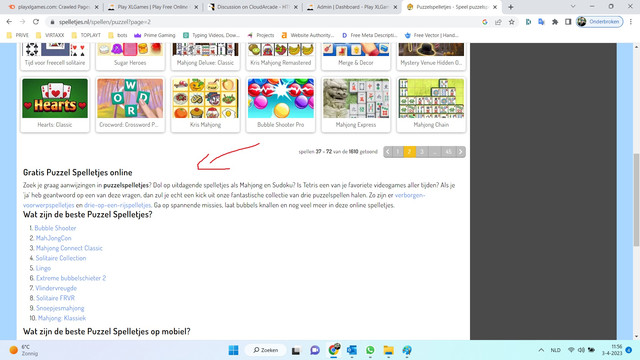
Task: Open the Typing Videos bookmark
Action: pyautogui.click(x=211, y=35)
